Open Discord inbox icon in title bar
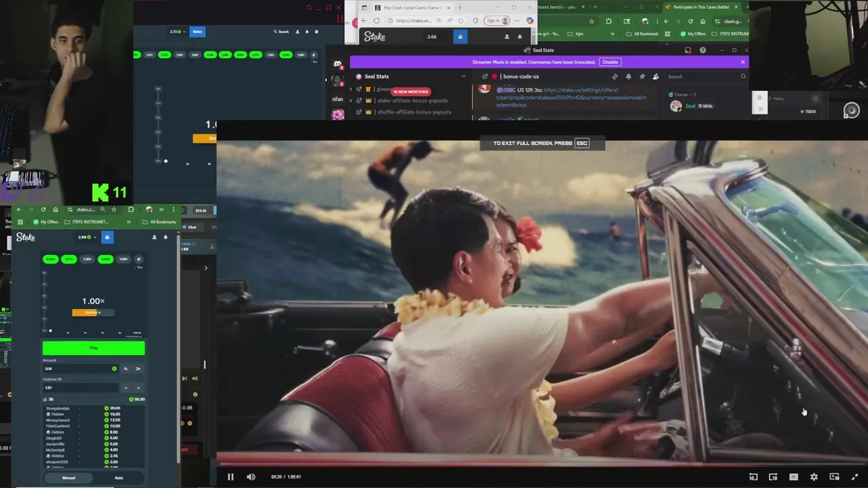Screen dimensions: 868x488 pos(688,50)
